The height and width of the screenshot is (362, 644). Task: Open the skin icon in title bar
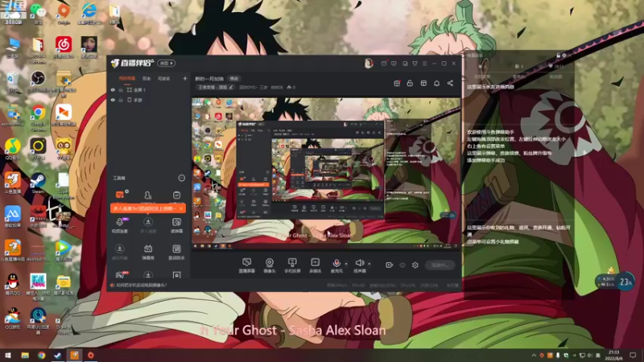[x=415, y=64]
